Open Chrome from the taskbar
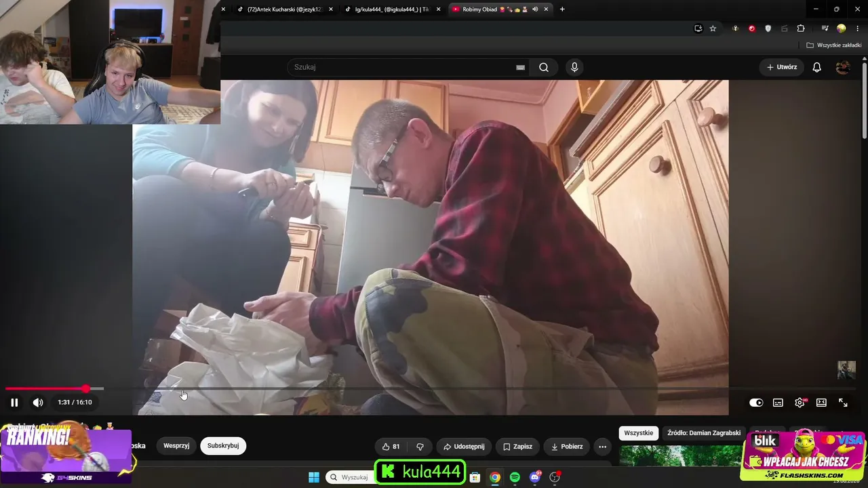This screenshot has height=488, width=868. 495,477
